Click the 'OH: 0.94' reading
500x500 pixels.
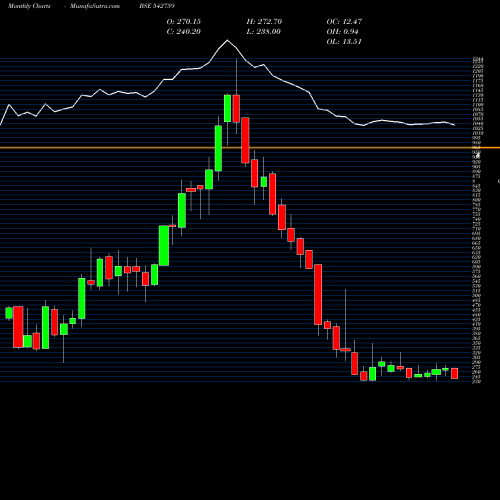pyautogui.click(x=342, y=32)
